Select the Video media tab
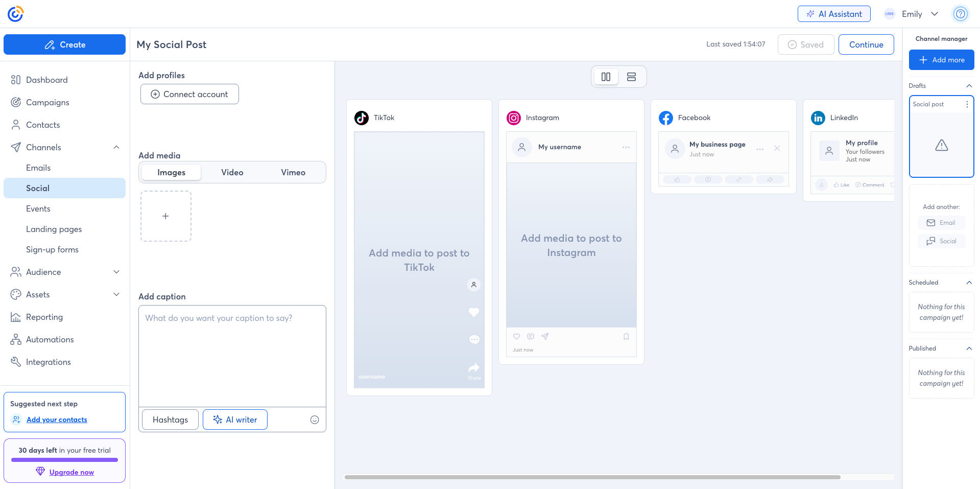The height and width of the screenshot is (489, 980). 232,173
